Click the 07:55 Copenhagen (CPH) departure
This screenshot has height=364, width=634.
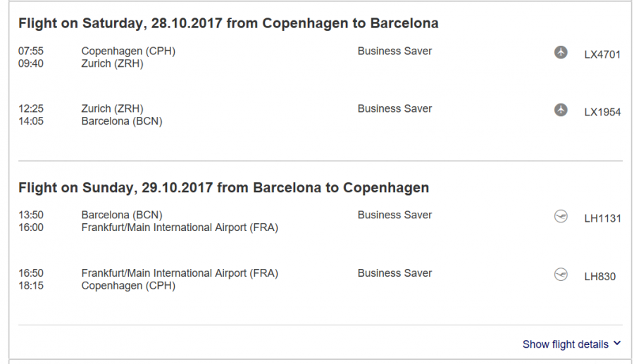[x=128, y=51]
